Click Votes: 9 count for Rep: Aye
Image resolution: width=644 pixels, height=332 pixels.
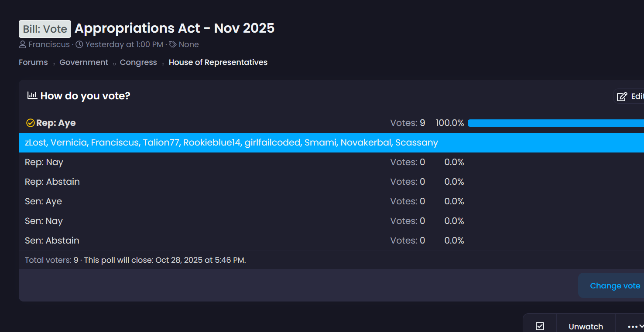coord(408,123)
